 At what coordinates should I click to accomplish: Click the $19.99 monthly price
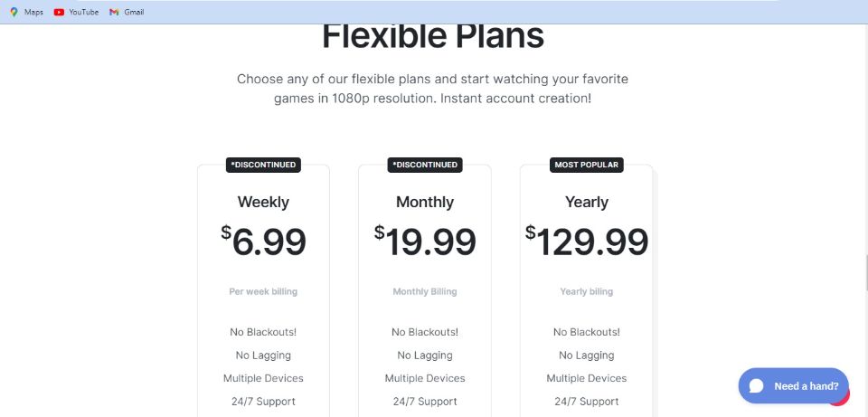pyautogui.click(x=425, y=242)
